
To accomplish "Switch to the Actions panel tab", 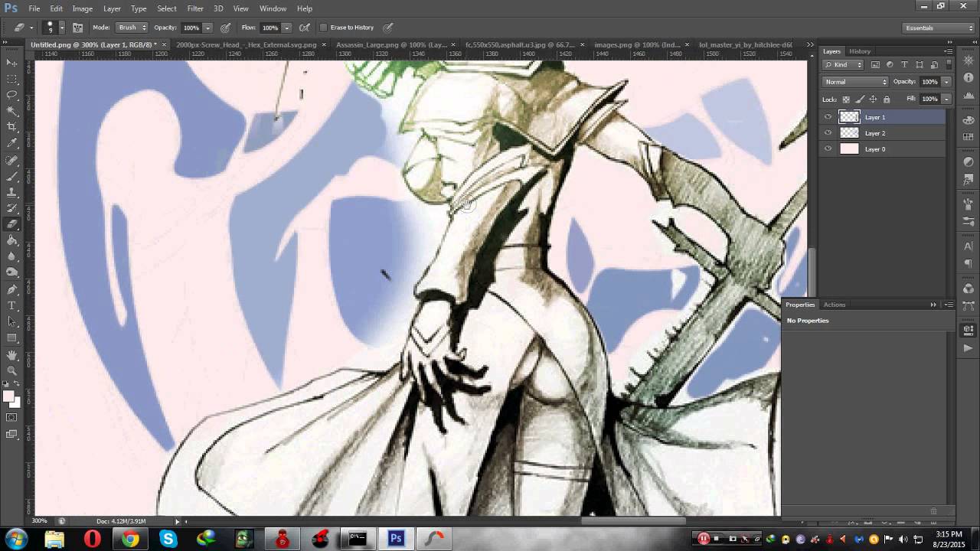I will pos(835,305).
